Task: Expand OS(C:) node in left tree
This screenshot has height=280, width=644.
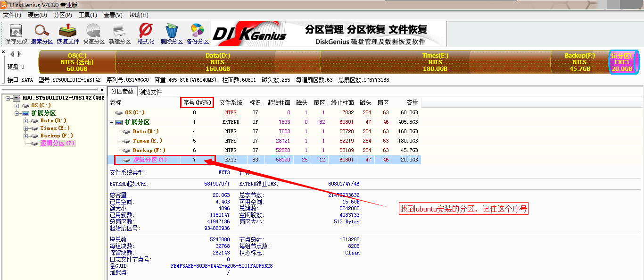Action: [x=17, y=105]
